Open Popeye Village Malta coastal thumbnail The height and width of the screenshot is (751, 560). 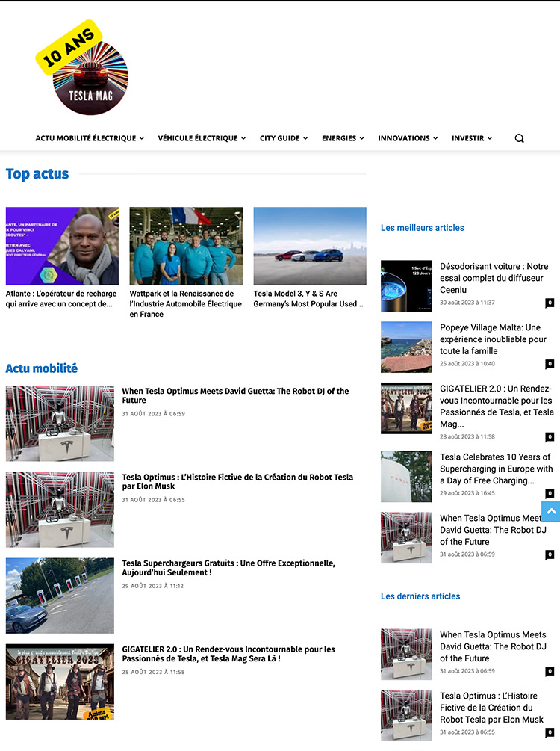(406, 347)
